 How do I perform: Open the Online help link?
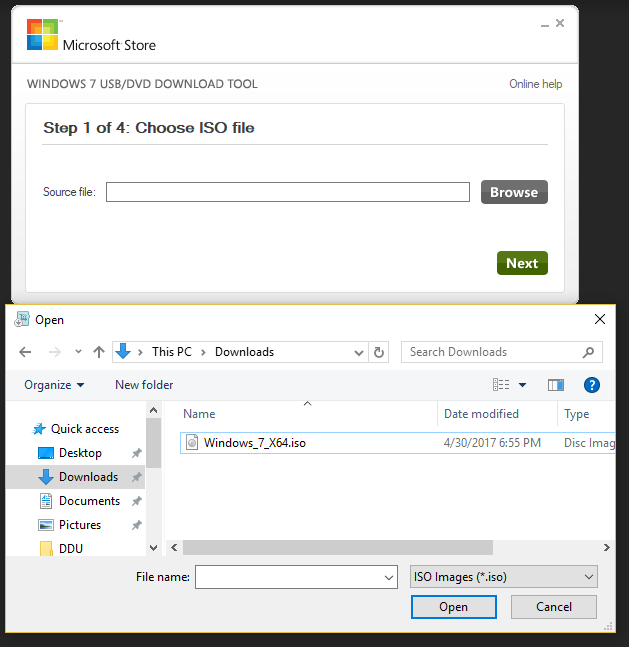click(x=535, y=84)
